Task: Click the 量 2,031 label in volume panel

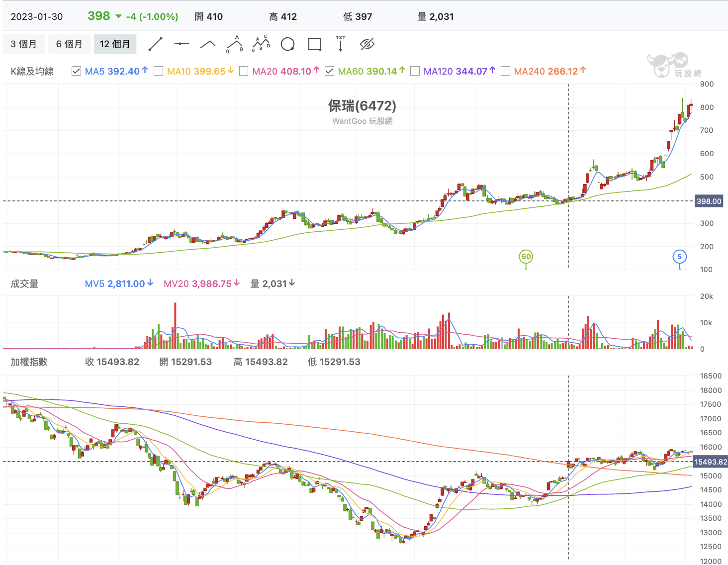Action: (x=273, y=283)
